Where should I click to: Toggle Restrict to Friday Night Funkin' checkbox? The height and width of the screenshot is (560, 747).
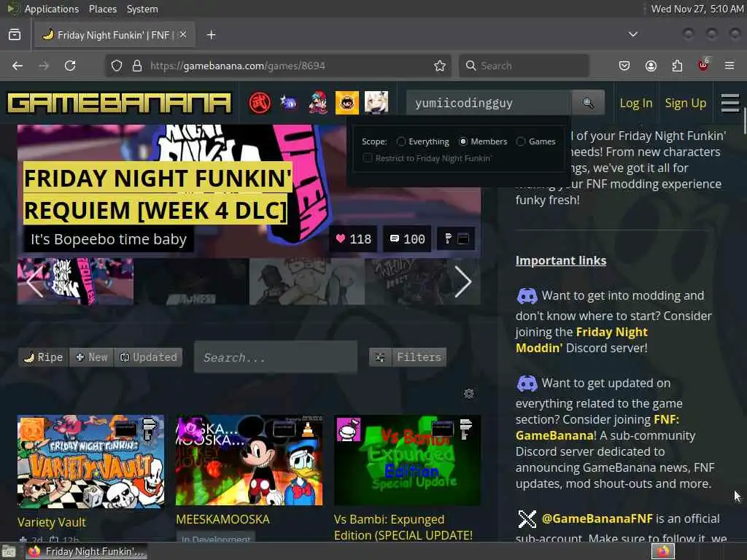(x=368, y=157)
